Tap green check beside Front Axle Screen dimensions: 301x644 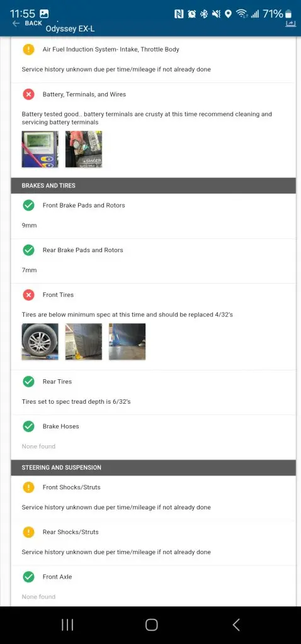(28, 577)
